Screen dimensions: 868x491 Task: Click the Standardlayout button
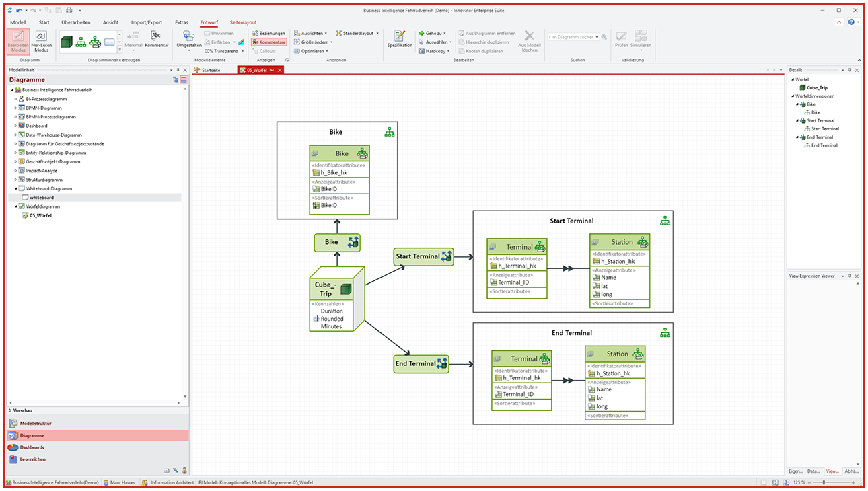359,32
